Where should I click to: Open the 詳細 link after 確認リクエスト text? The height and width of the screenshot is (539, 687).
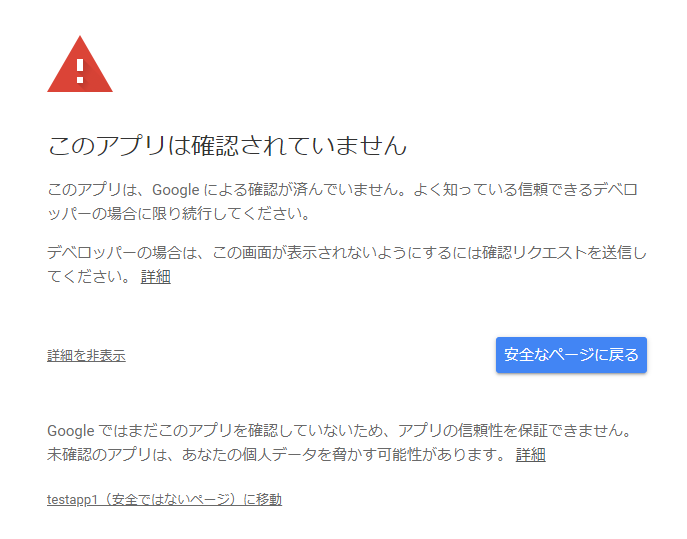click(155, 277)
